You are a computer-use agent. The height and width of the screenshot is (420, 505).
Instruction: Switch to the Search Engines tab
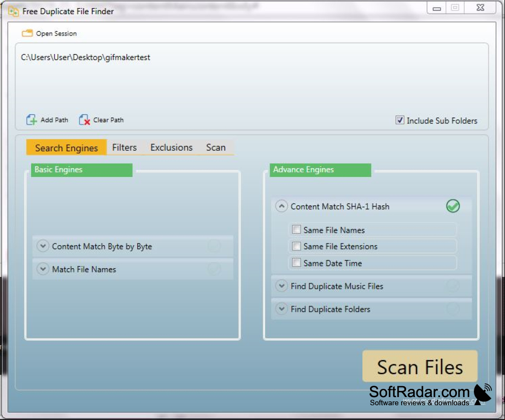coord(66,147)
